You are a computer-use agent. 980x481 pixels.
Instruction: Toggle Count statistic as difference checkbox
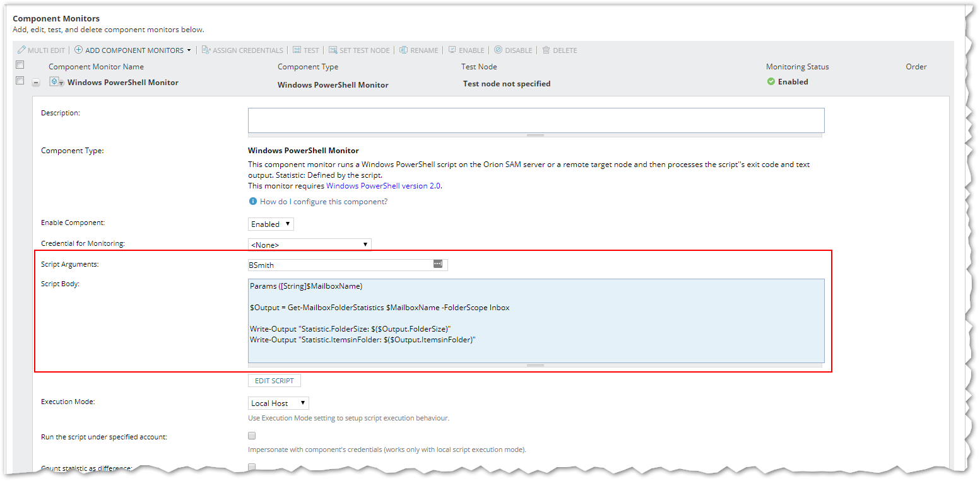click(x=252, y=467)
